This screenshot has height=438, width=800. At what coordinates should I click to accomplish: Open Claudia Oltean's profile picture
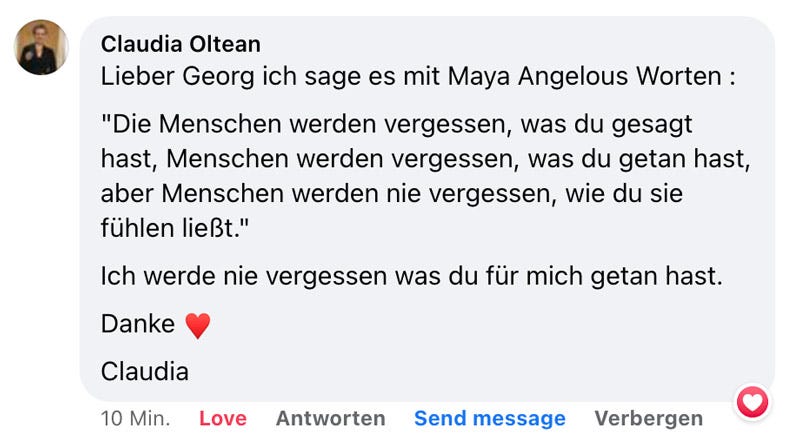click(x=41, y=47)
